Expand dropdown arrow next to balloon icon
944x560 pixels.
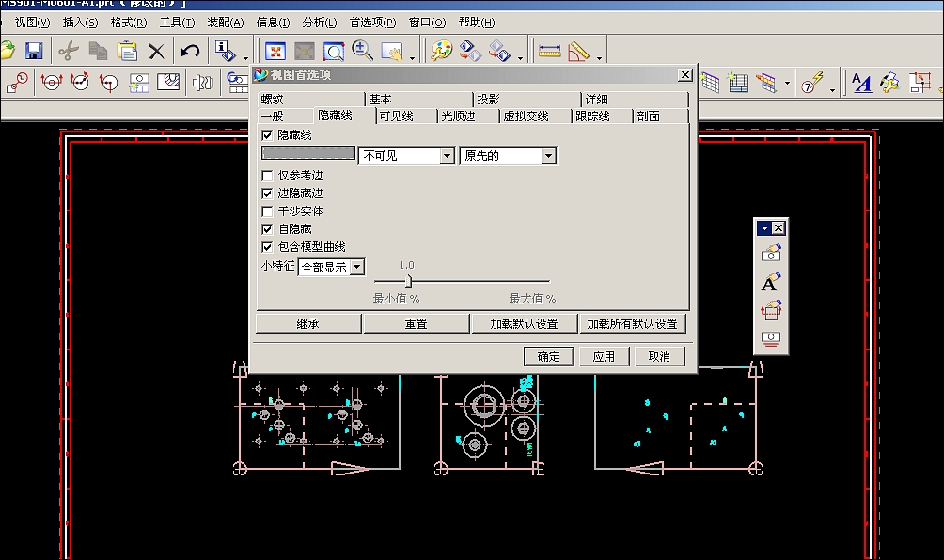click(833, 90)
